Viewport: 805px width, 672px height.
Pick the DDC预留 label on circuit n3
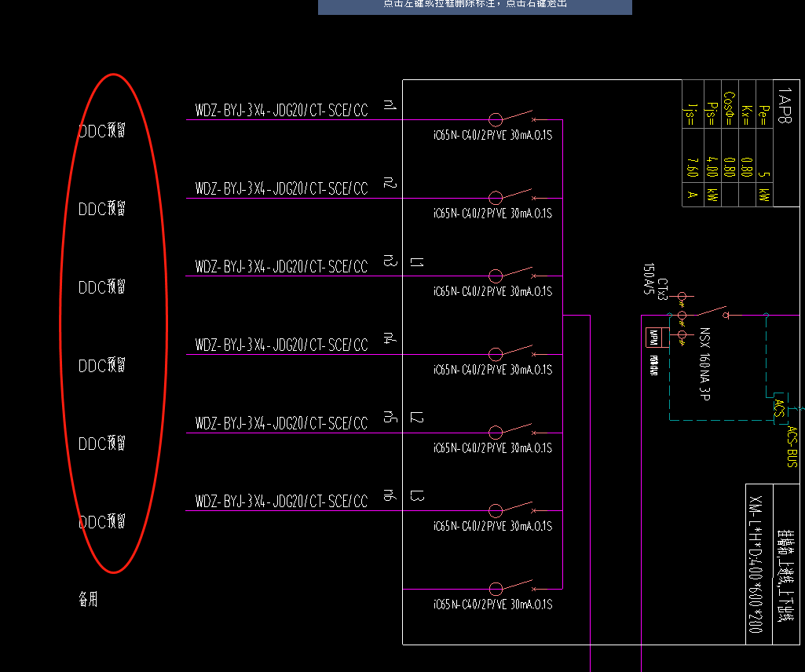(x=101, y=287)
